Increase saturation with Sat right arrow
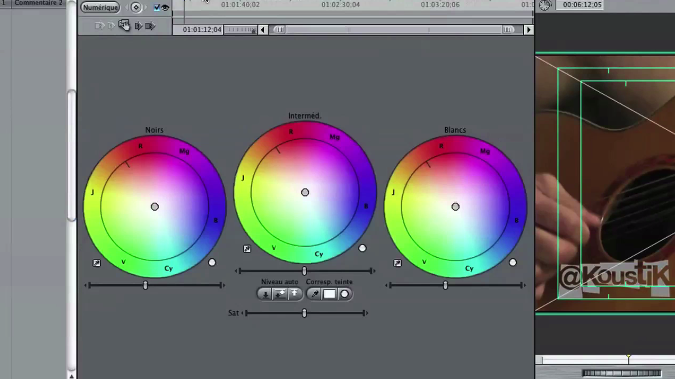Image resolution: width=675 pixels, height=379 pixels. (367, 313)
